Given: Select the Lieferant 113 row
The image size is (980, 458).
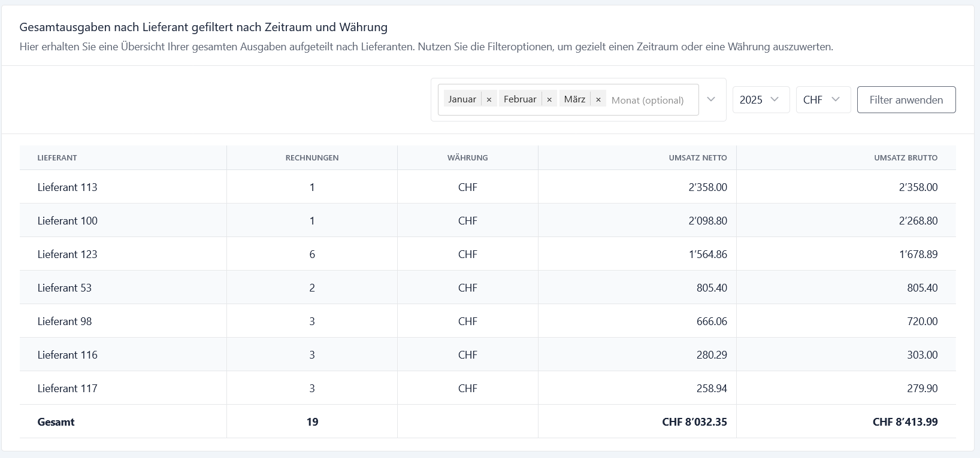Looking at the screenshot, I should pyautogui.click(x=67, y=187).
